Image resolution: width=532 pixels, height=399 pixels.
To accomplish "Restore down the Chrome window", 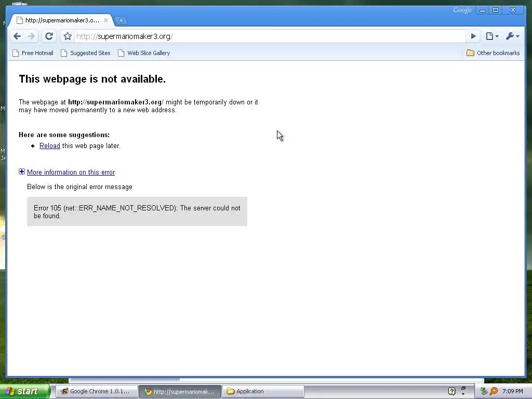I will pyautogui.click(x=495, y=10).
